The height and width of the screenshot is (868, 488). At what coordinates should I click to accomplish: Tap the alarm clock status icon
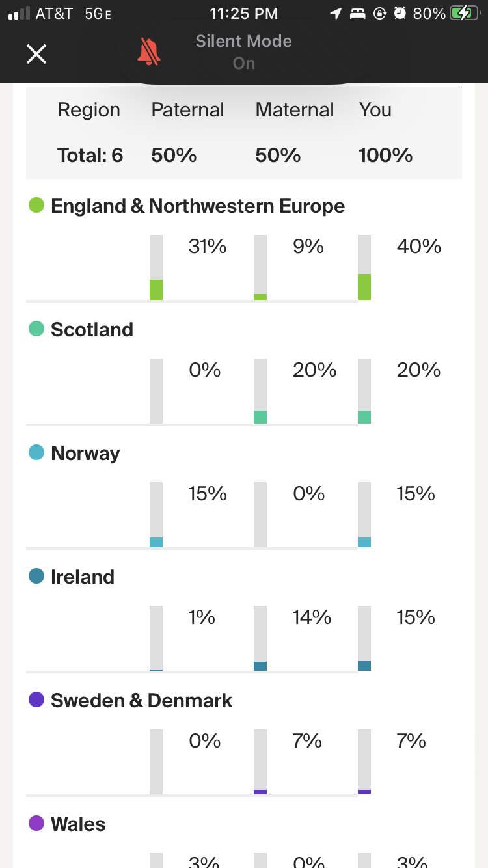(x=400, y=14)
